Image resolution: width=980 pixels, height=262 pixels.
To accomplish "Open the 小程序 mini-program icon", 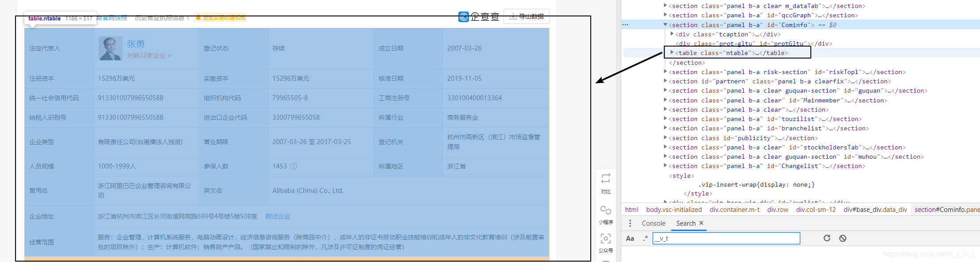I will coord(606,210).
